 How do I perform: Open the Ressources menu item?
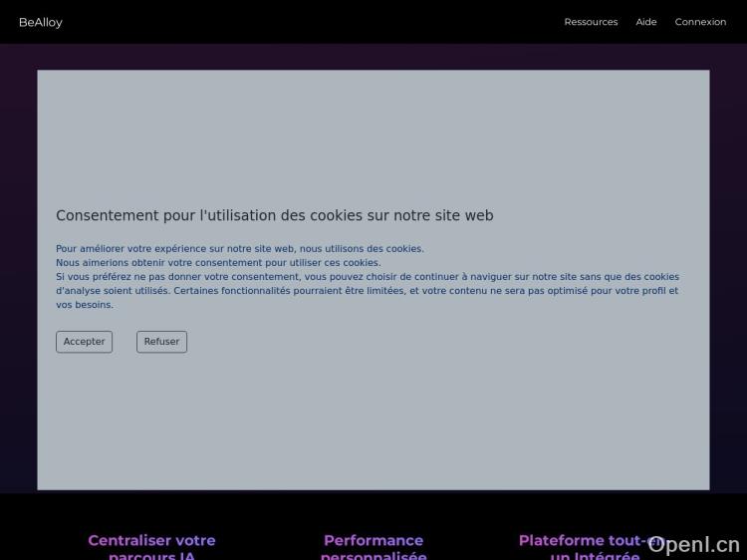[x=591, y=22]
